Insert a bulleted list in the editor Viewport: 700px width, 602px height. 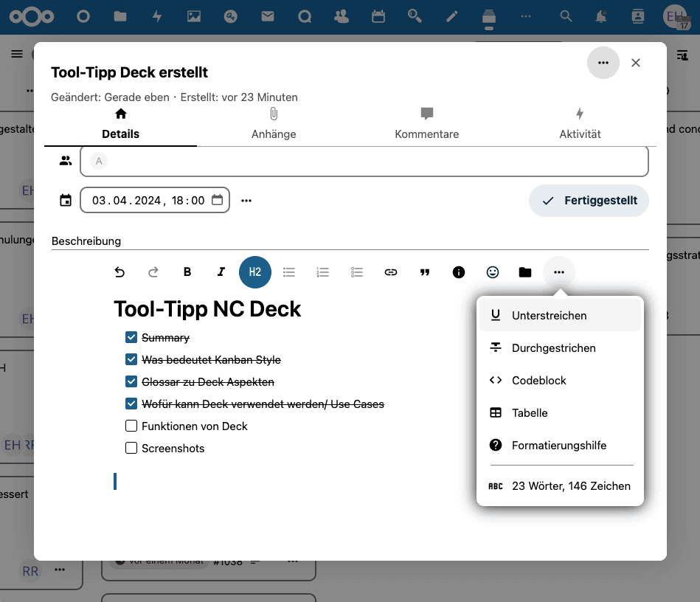289,272
